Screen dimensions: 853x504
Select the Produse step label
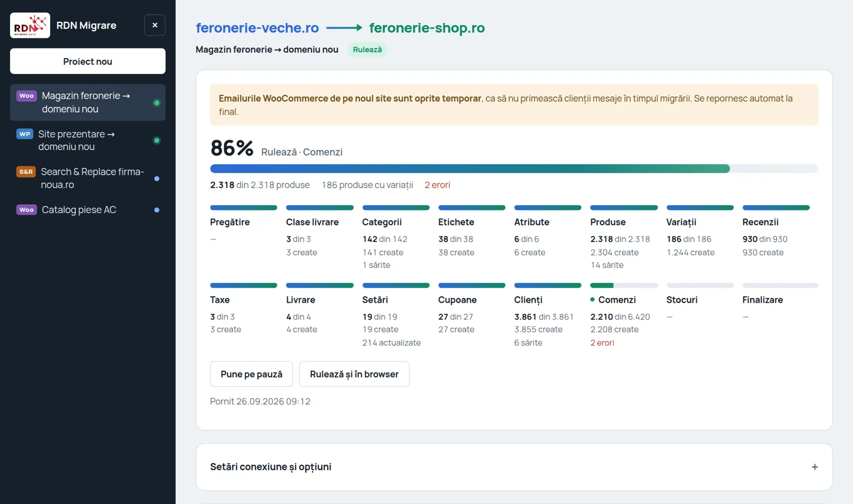coord(608,222)
